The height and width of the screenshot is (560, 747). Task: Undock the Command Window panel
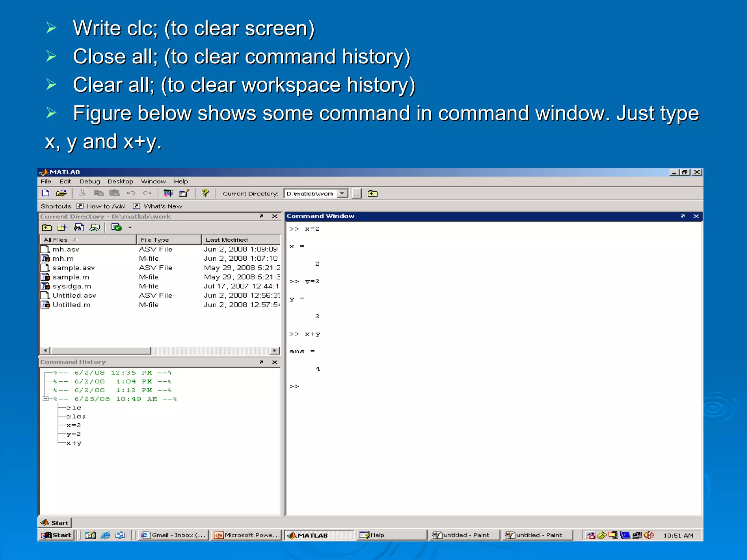(683, 216)
